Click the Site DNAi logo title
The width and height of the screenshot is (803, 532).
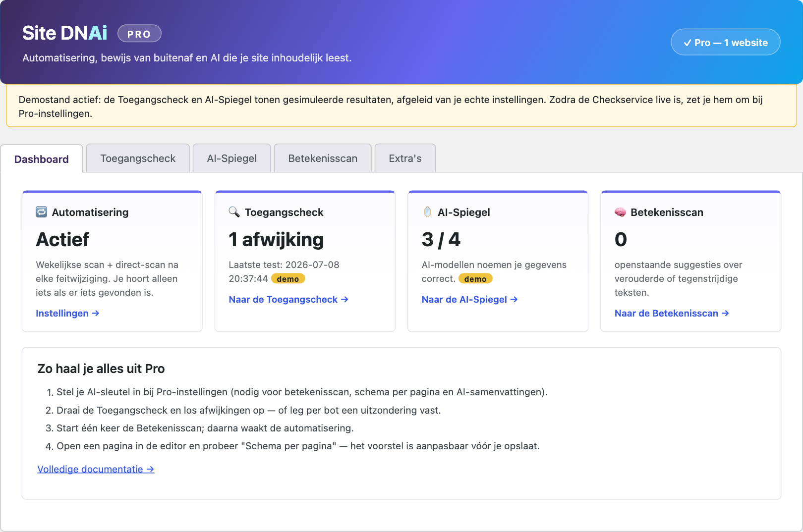65,33
